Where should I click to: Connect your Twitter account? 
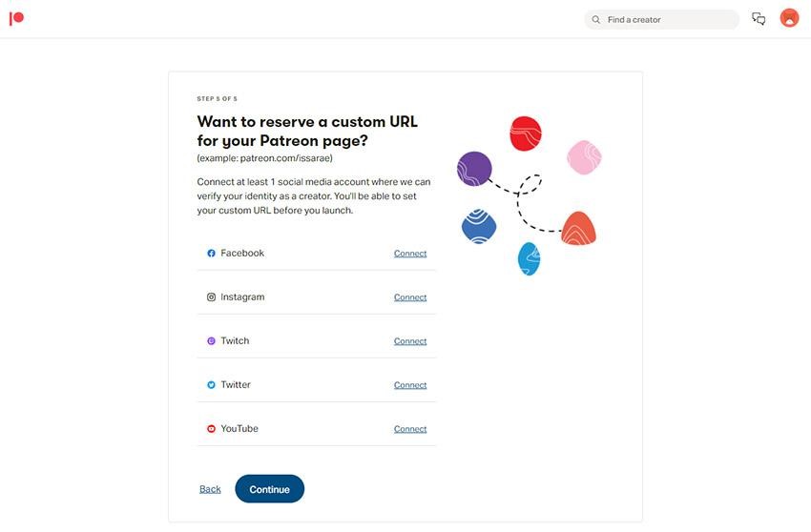410,385
